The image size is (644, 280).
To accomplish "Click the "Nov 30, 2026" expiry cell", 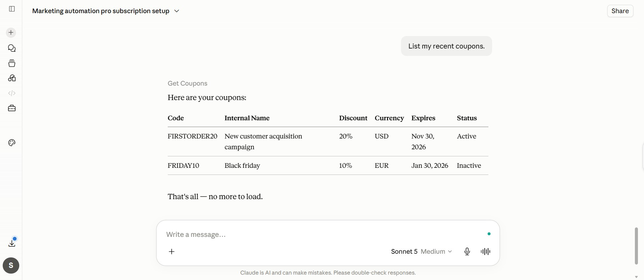I will point(423,142).
